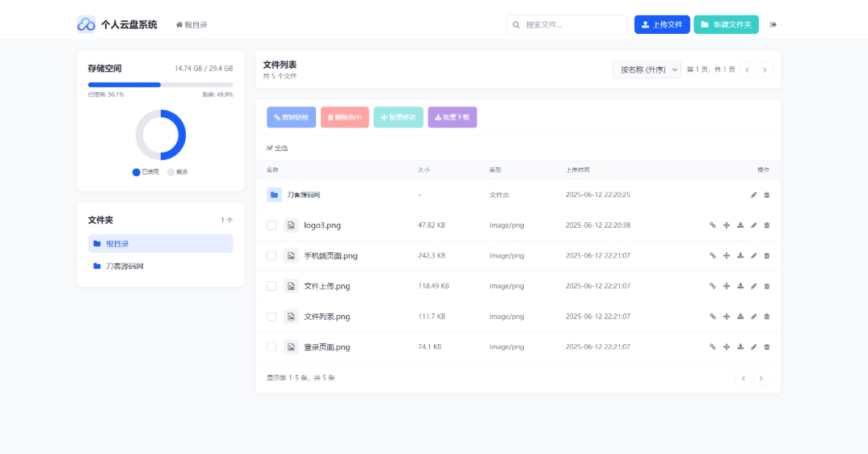Click the move icon for 手机端页面.png

coord(726,255)
